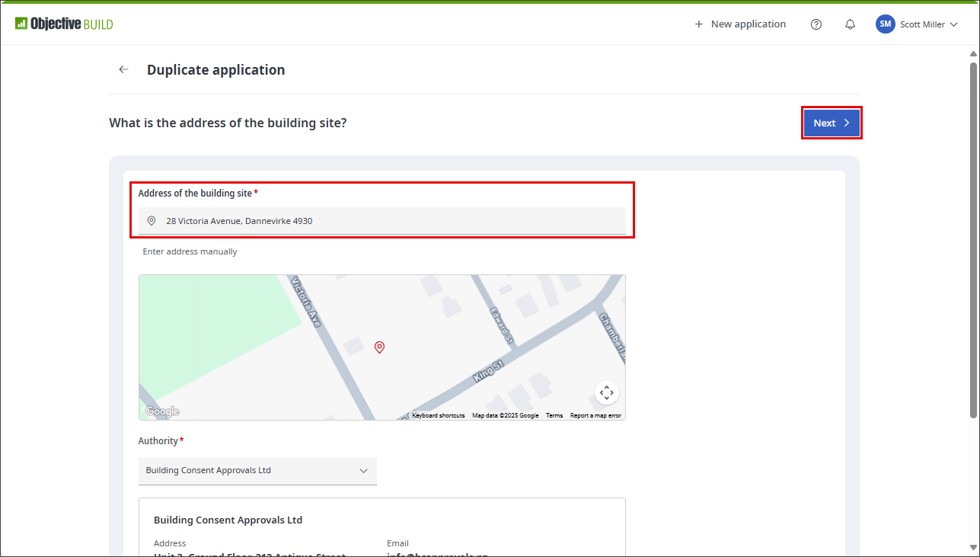Click the red map marker for the site
Screen dimensions: 980x557
[x=379, y=347]
